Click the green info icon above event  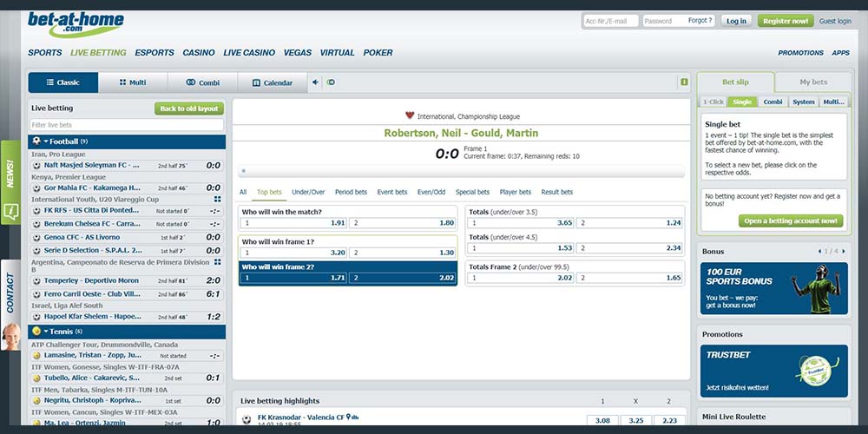(x=684, y=82)
